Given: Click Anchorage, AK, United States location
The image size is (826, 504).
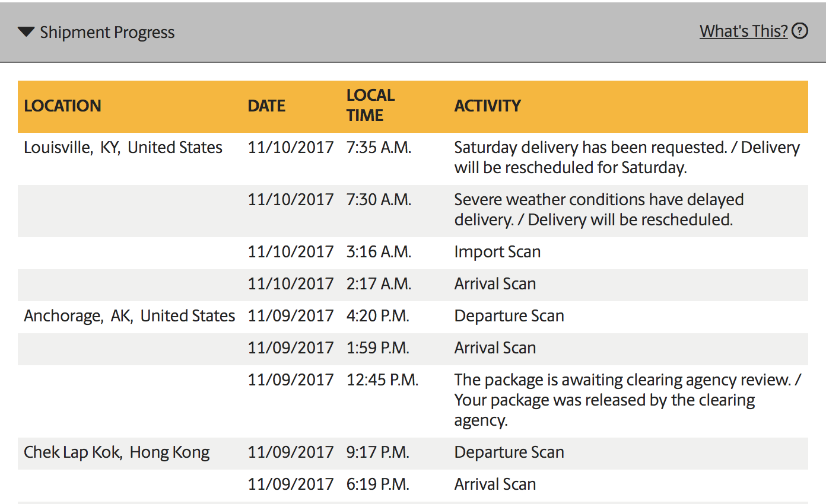Looking at the screenshot, I should [129, 315].
